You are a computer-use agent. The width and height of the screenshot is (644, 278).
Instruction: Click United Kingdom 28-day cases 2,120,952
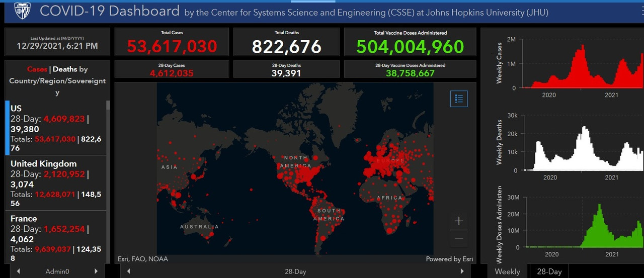(x=64, y=174)
